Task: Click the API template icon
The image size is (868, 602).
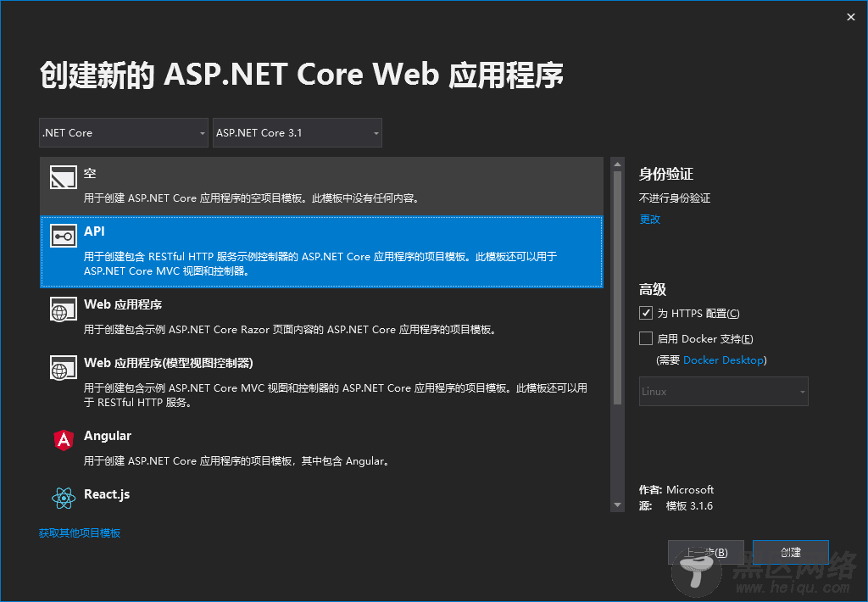Action: [x=63, y=236]
